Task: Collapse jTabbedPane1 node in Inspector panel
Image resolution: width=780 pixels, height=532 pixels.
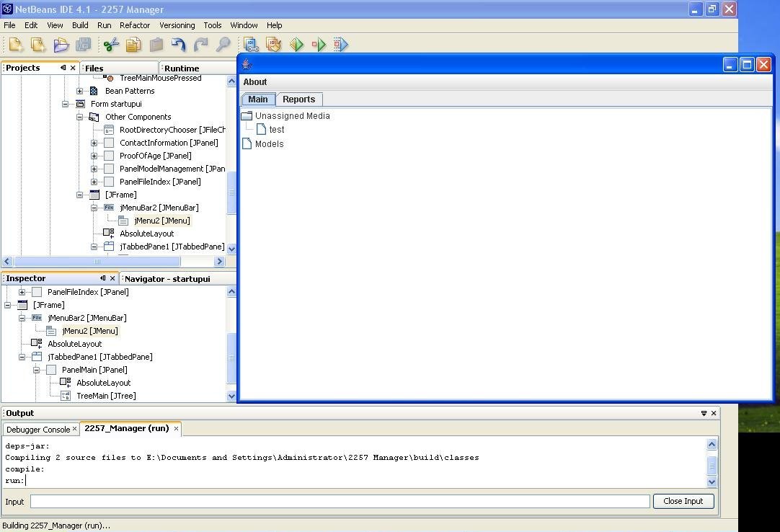Action: (22, 357)
